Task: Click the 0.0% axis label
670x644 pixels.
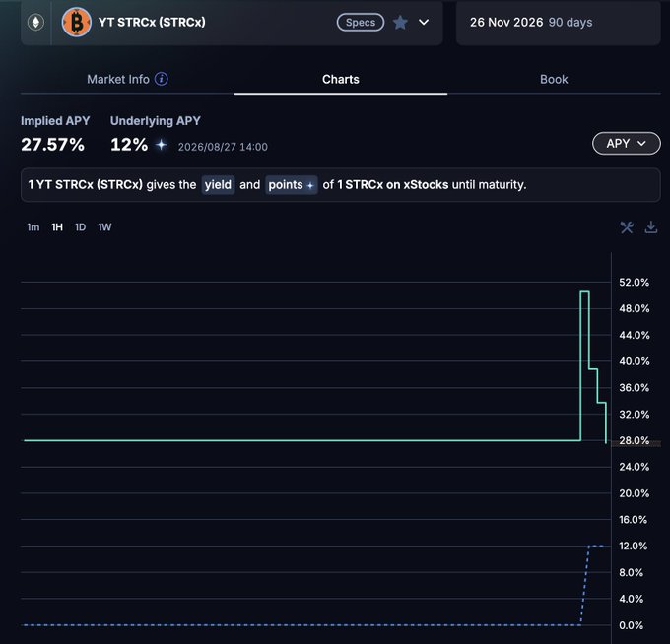Action: point(632,625)
